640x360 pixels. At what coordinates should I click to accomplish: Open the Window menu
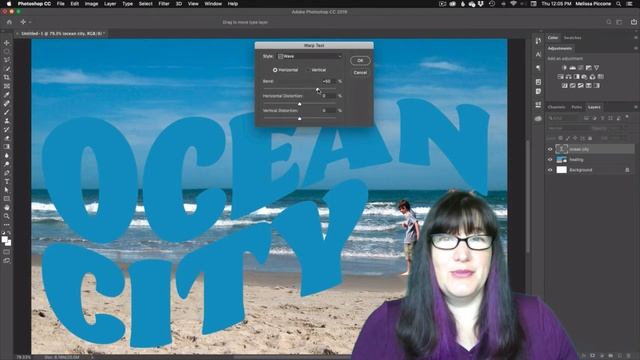point(213,4)
